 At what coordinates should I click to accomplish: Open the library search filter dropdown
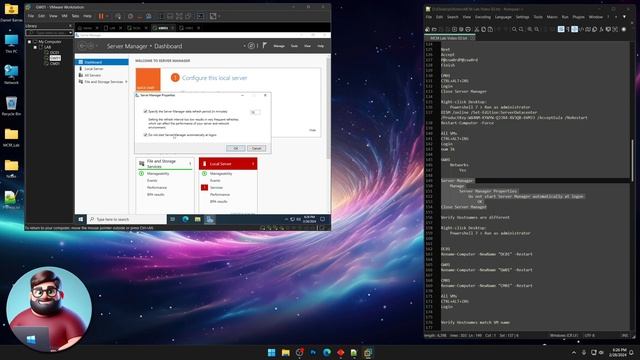71,32
